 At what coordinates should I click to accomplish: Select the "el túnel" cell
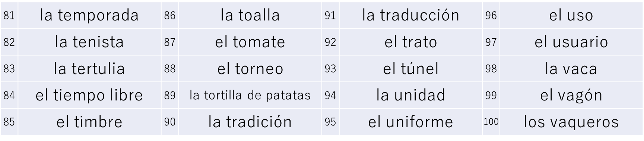tap(411, 68)
